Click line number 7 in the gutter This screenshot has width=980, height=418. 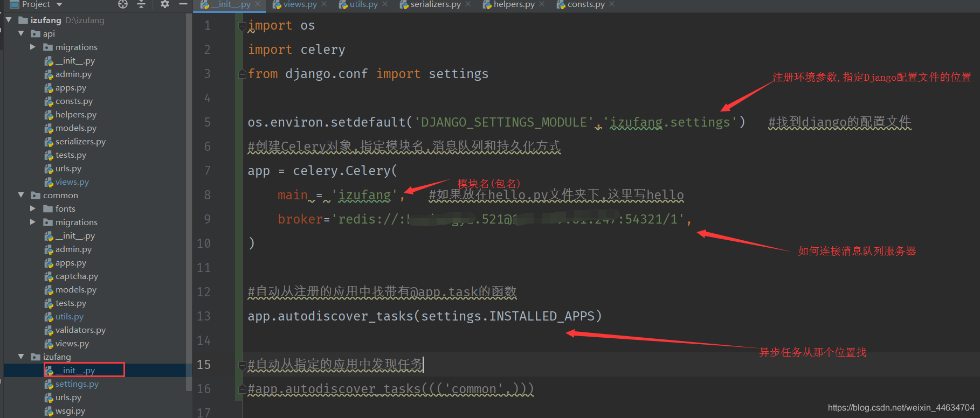tap(208, 171)
